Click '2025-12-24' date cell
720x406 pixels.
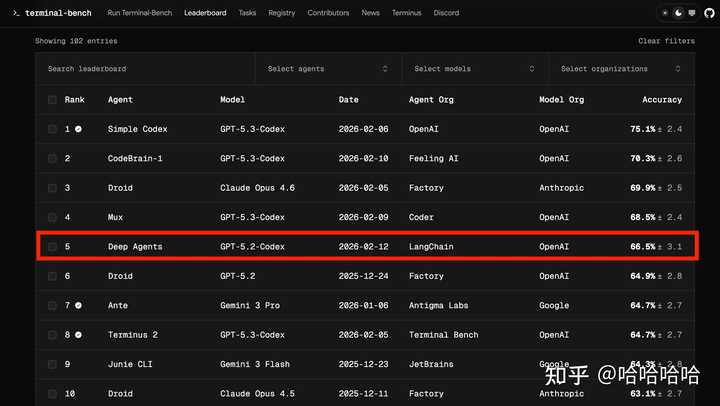pyautogui.click(x=363, y=276)
